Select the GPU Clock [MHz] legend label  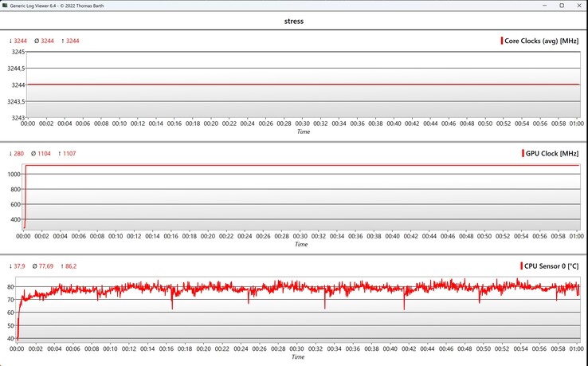[552, 153]
